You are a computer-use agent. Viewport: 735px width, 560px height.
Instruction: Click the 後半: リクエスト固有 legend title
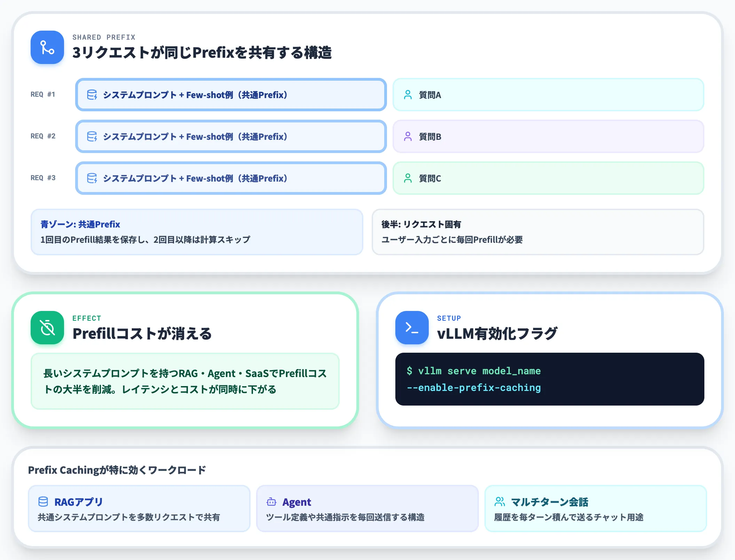[421, 224]
